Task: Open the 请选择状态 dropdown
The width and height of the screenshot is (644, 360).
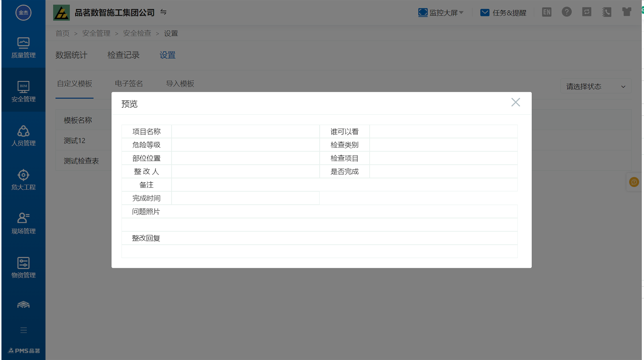Action: pyautogui.click(x=596, y=87)
